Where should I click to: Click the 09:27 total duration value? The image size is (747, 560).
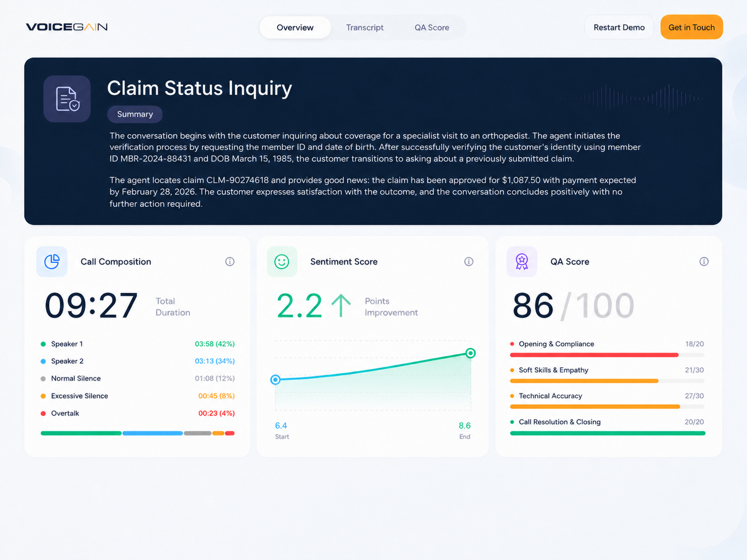tap(91, 306)
